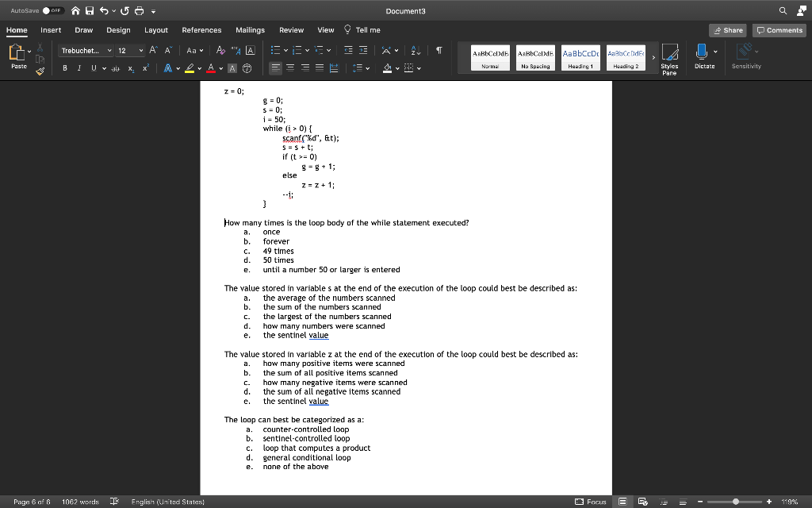This screenshot has height=508, width=812.
Task: Toggle bold formatting in the ribbon
Action: 65,67
